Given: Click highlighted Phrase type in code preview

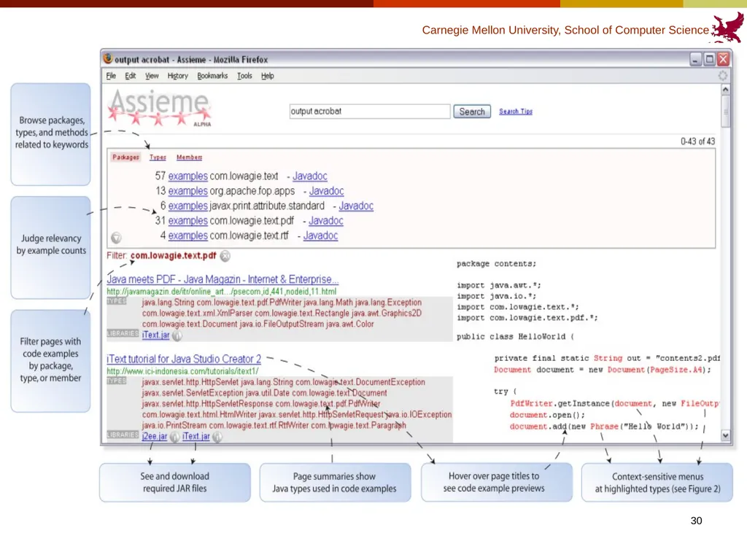Looking at the screenshot, I should (604, 427).
